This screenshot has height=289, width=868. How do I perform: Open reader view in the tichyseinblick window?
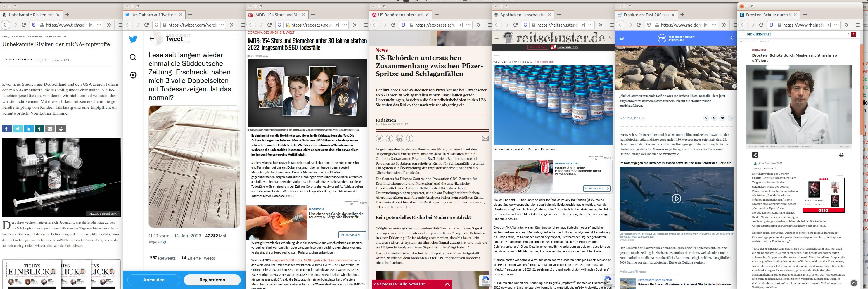(91, 25)
